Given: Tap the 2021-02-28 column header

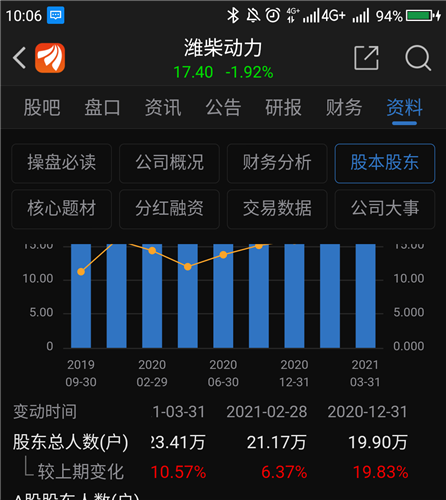Looking at the screenshot, I should [x=267, y=412].
